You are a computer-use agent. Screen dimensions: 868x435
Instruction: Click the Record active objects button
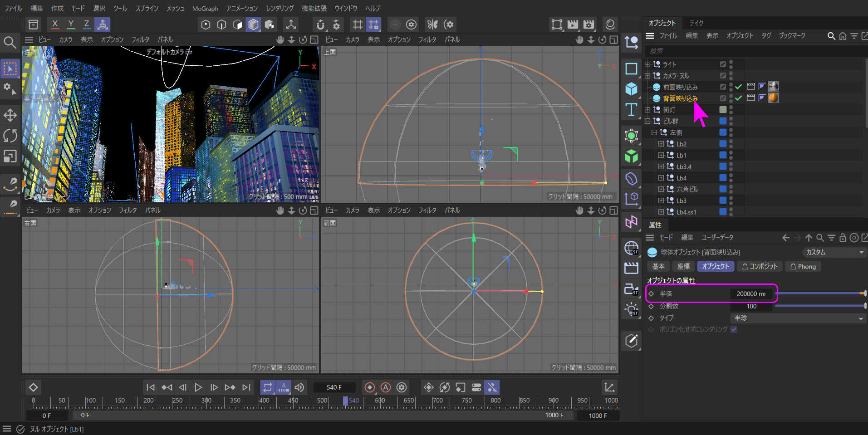click(x=370, y=387)
